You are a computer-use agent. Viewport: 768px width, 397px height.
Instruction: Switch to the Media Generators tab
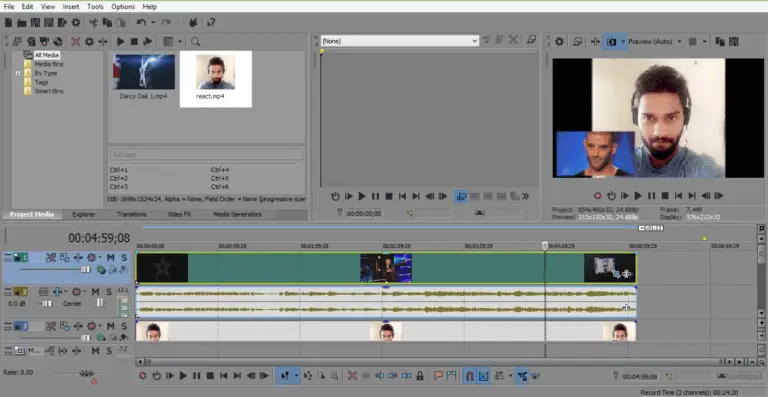pos(238,214)
